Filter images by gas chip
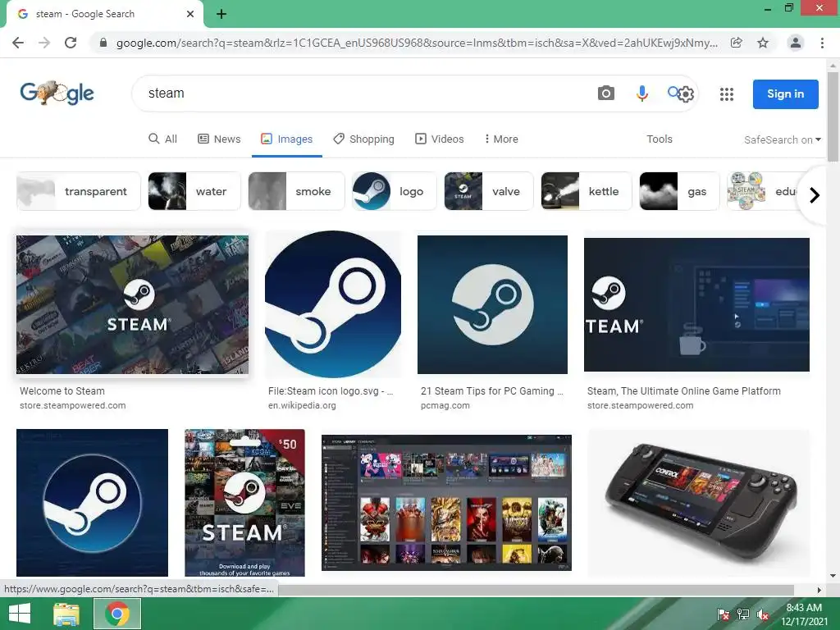 pyautogui.click(x=678, y=191)
